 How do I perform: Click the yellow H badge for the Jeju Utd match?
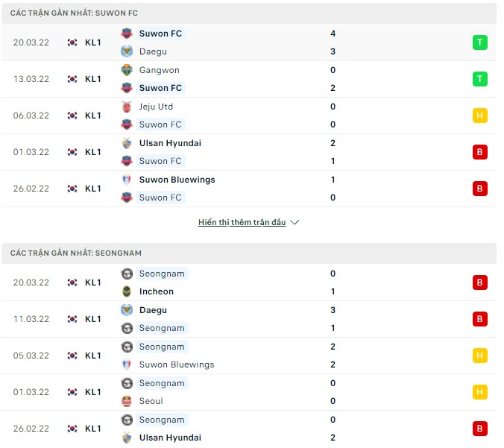tap(480, 116)
